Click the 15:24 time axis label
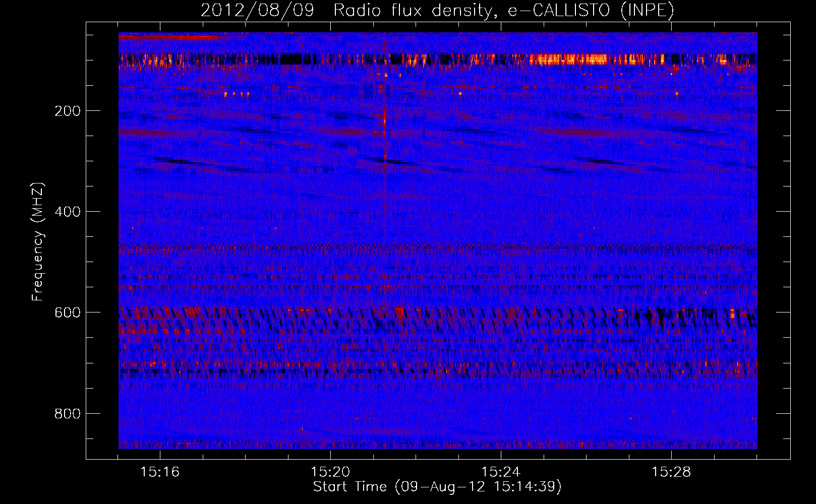Screen dimensions: 816x504 [x=501, y=472]
